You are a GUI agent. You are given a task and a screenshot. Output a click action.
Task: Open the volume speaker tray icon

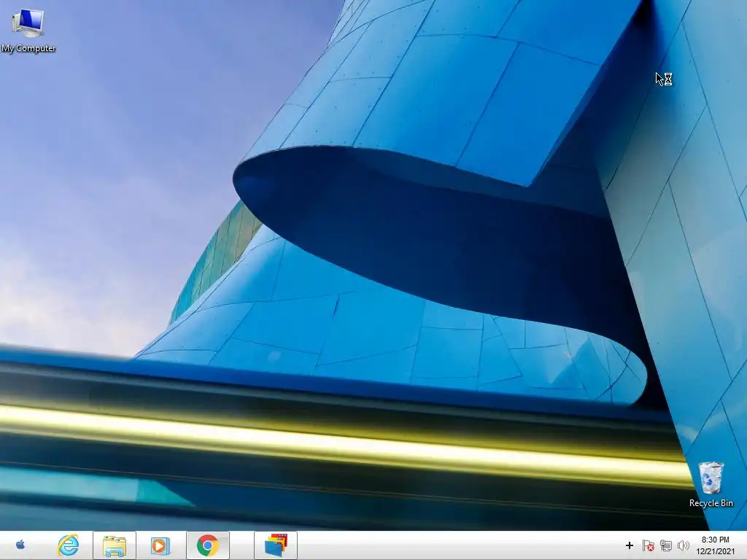[x=683, y=545]
